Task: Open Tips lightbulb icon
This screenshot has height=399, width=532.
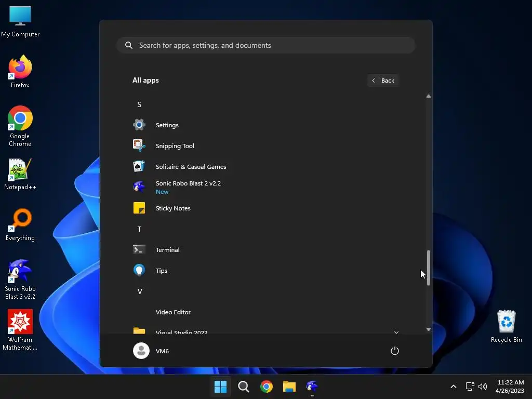Action: tap(139, 270)
